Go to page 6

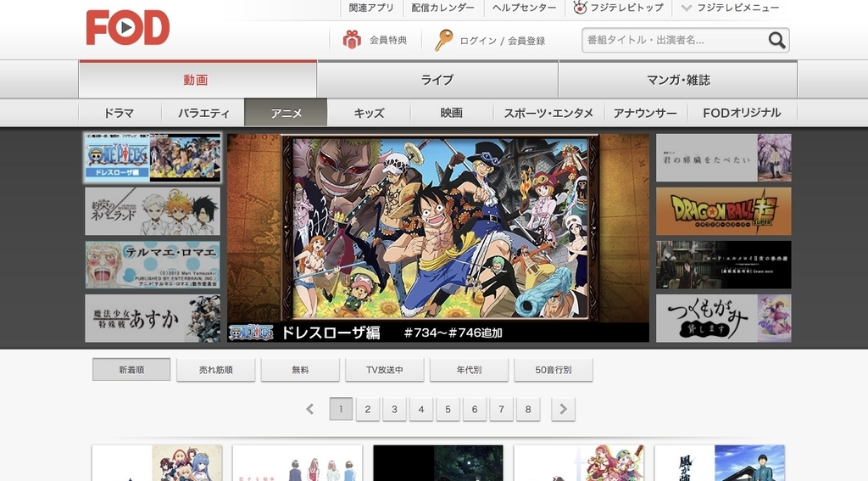475,409
